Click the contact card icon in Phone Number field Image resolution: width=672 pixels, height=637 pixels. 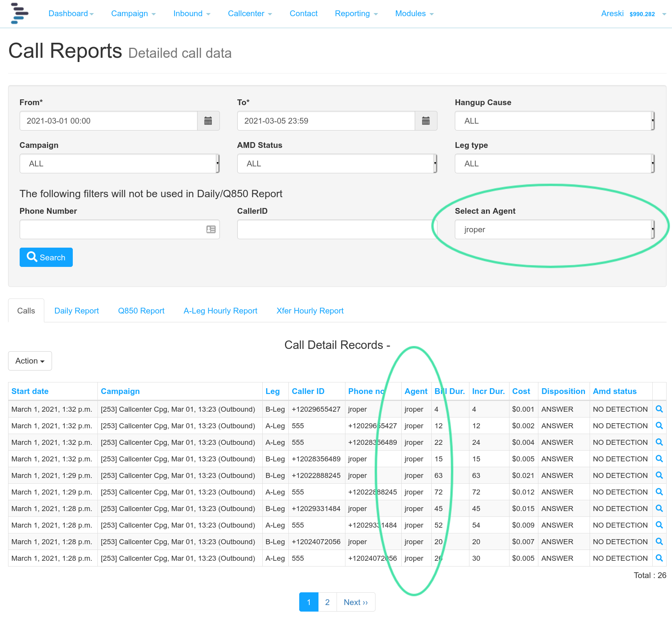210,230
